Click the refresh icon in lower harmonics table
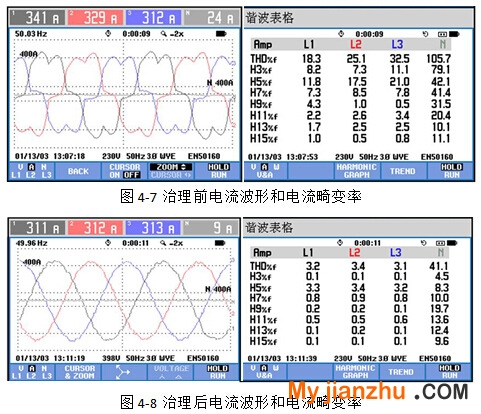Image resolution: width=481 pixels, height=414 pixels. 424,243
